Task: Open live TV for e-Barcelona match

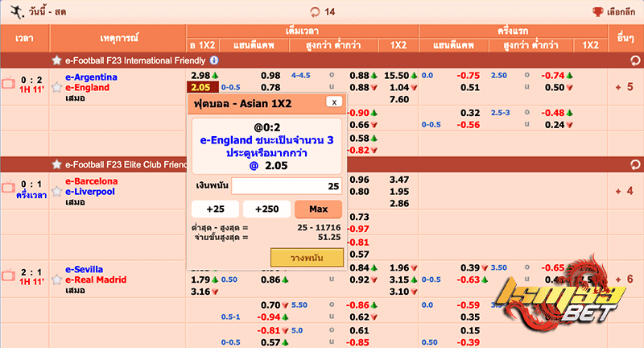Action: coord(8,188)
